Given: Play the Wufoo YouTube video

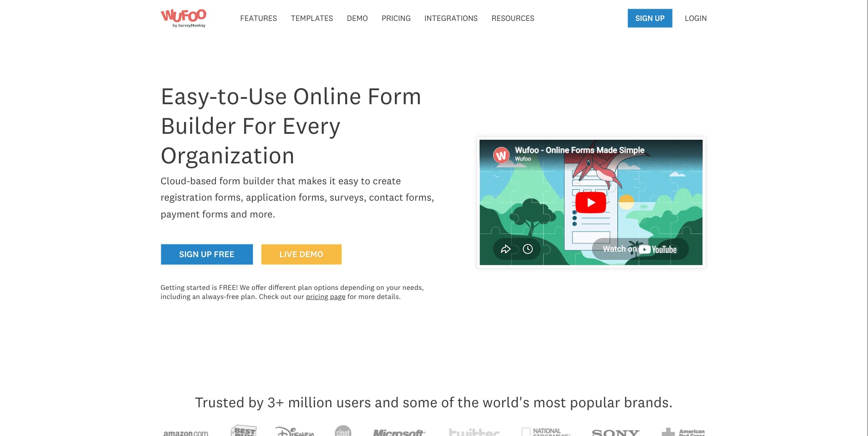Looking at the screenshot, I should coord(591,203).
